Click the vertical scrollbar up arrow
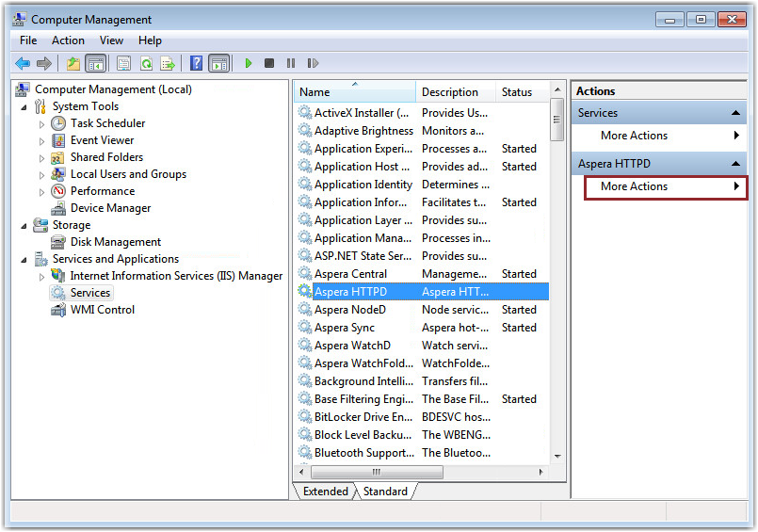This screenshot has height=532, width=758. point(557,89)
